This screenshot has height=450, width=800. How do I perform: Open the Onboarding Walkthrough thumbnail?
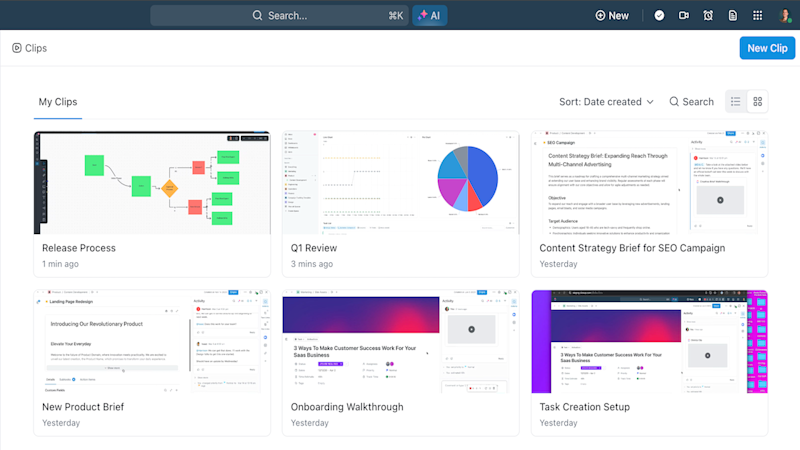pos(401,341)
